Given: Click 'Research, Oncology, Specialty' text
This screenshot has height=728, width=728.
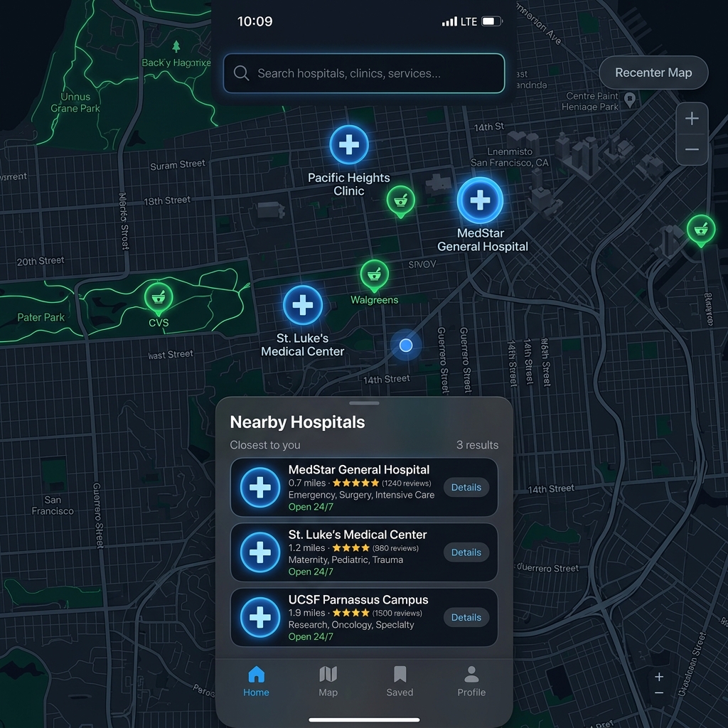Looking at the screenshot, I should (351, 625).
